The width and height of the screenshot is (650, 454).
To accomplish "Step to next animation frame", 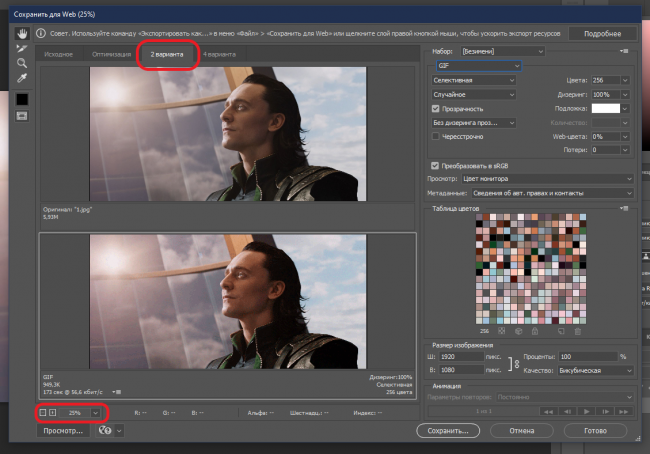I will [x=606, y=411].
